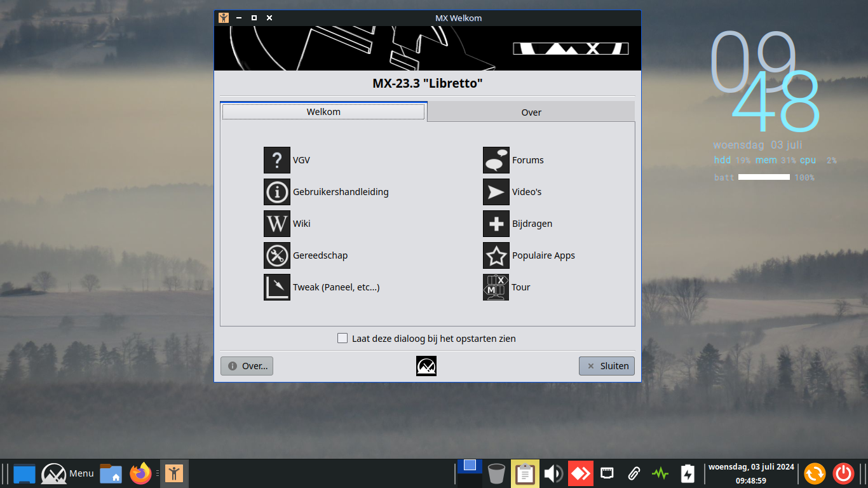Image resolution: width=868 pixels, height=488 pixels.
Task: Launch Gereedschap tools icon
Action: pyautogui.click(x=276, y=255)
